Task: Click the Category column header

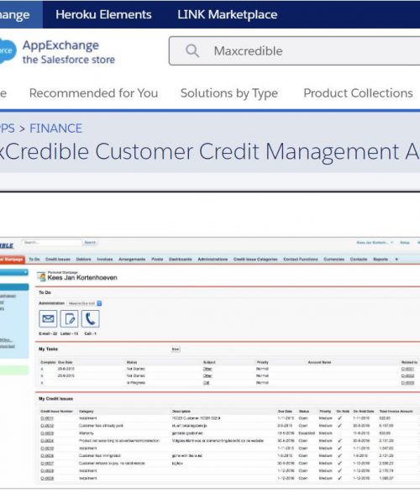Action: [87, 411]
